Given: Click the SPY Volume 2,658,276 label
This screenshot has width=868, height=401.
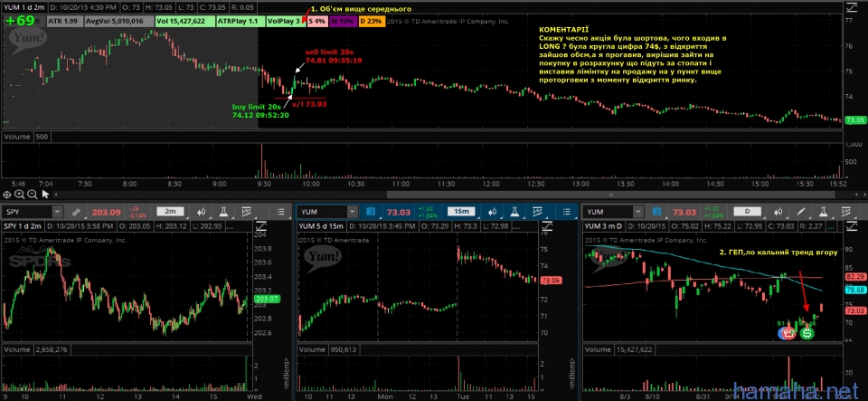Looking at the screenshot, I should [x=36, y=349].
